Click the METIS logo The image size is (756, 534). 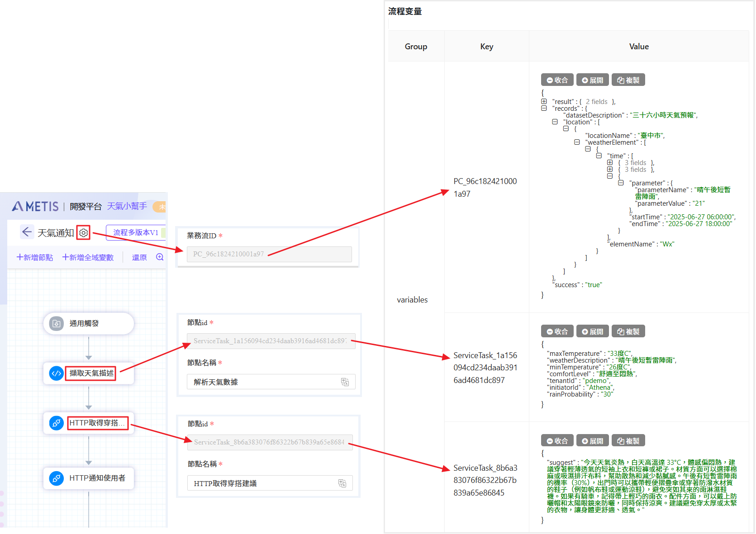point(35,207)
